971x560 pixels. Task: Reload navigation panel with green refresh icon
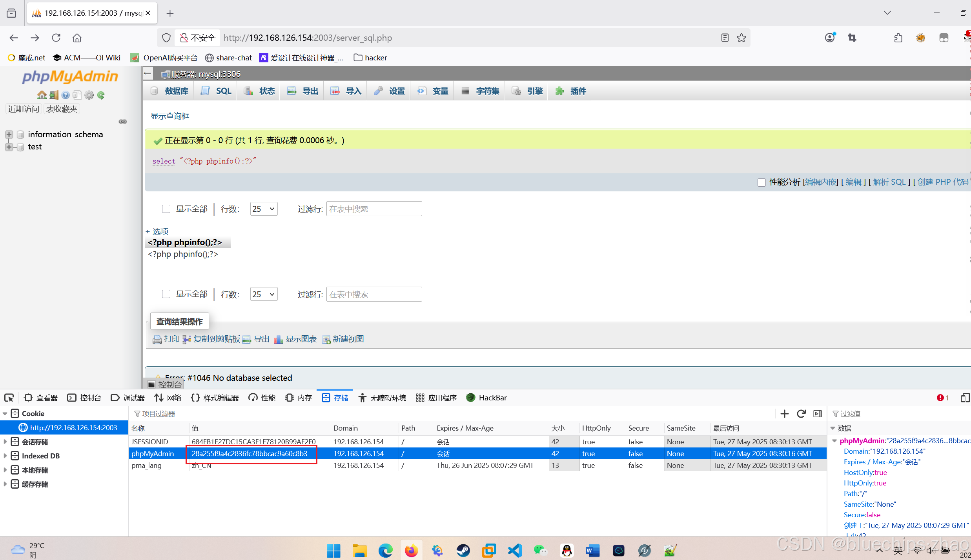[x=101, y=95]
